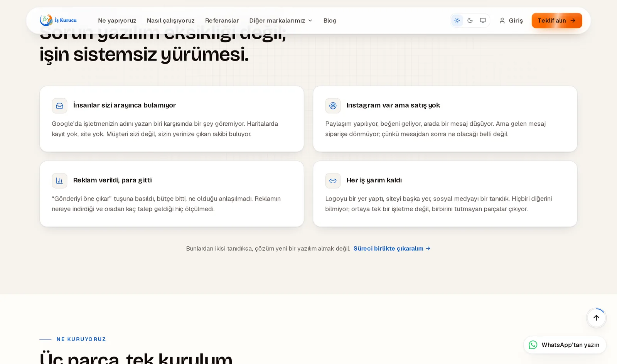Click the scroll-to-top arrow button
Image resolution: width=617 pixels, height=364 pixels.
(597, 318)
